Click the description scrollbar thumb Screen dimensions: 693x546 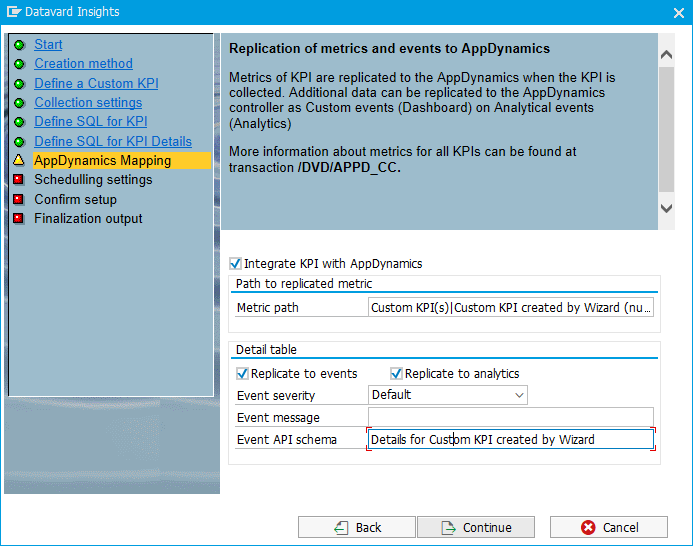pos(666,129)
